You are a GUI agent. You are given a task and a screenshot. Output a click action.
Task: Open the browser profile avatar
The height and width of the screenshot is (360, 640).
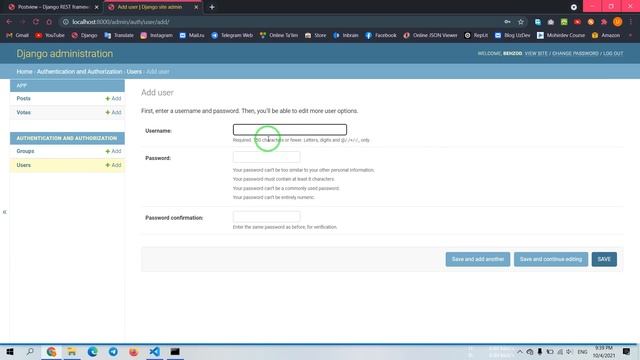[x=618, y=22]
